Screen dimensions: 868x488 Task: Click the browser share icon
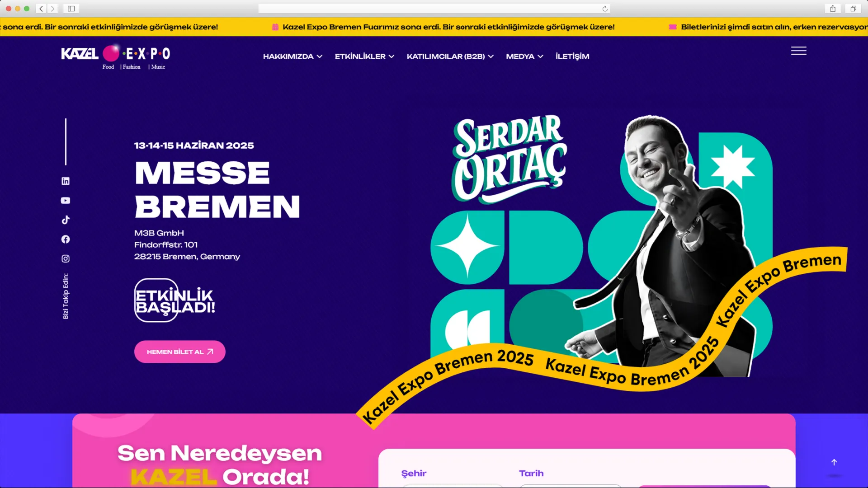point(833,9)
